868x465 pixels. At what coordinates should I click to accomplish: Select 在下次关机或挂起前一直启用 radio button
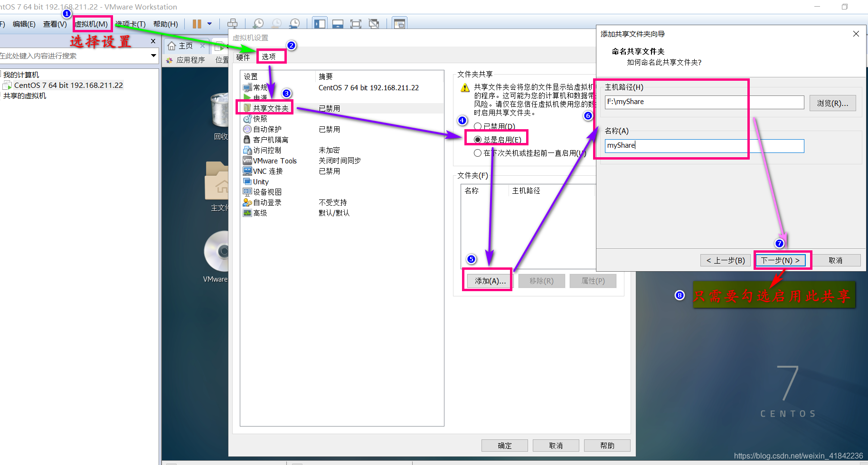[478, 153]
